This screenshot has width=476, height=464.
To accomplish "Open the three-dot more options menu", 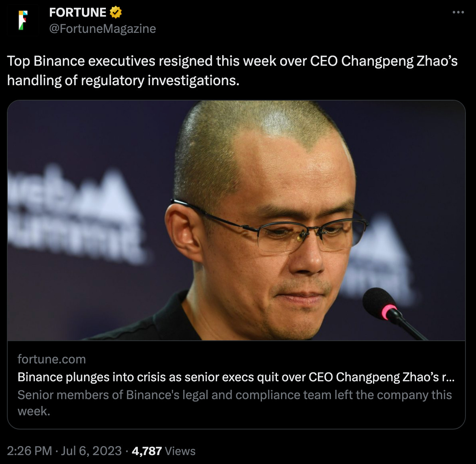I will tap(458, 12).
